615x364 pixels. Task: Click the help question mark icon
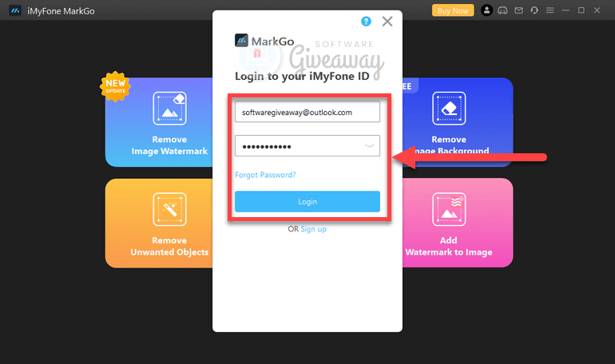366,22
